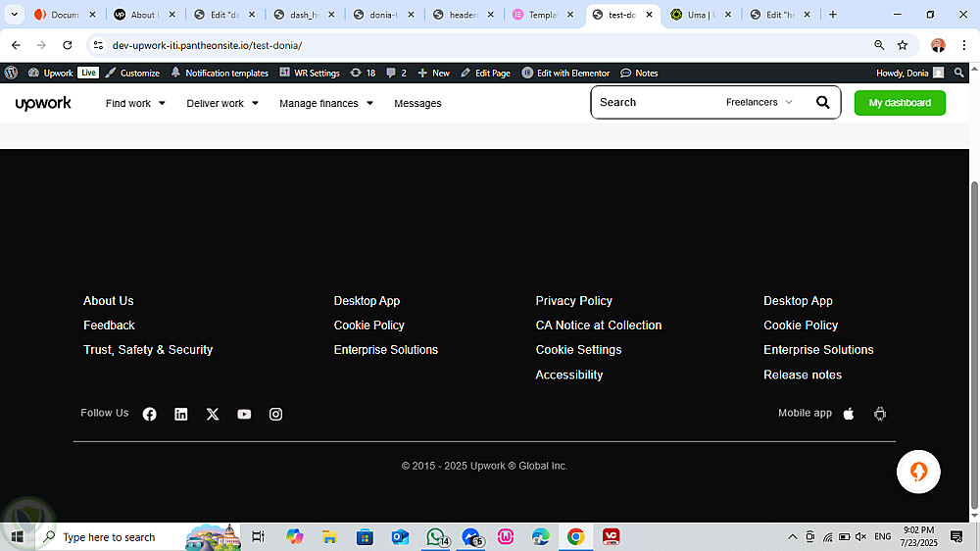Open Notification templates in admin bar
This screenshot has height=551, width=980.
click(x=220, y=74)
